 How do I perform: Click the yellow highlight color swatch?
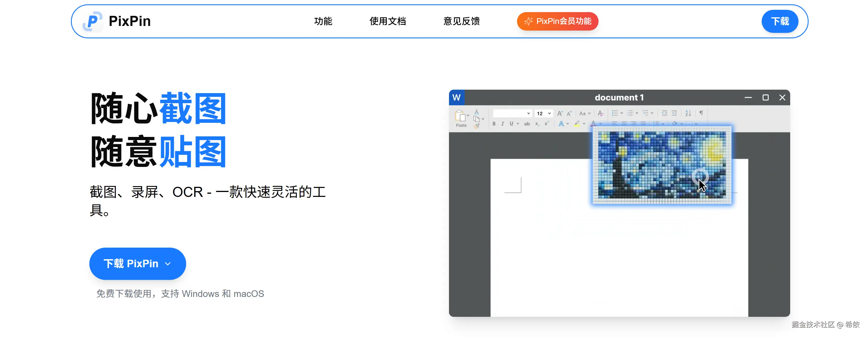click(577, 126)
